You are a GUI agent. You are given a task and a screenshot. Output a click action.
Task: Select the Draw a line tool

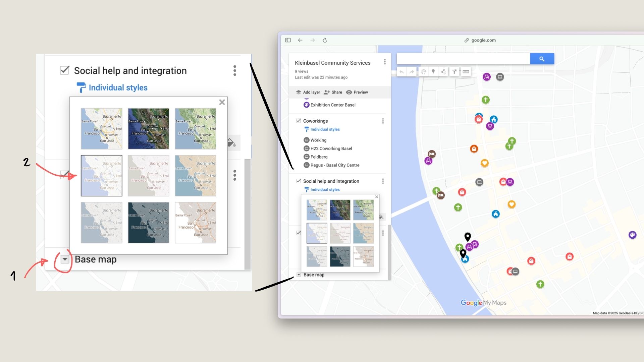pos(443,72)
